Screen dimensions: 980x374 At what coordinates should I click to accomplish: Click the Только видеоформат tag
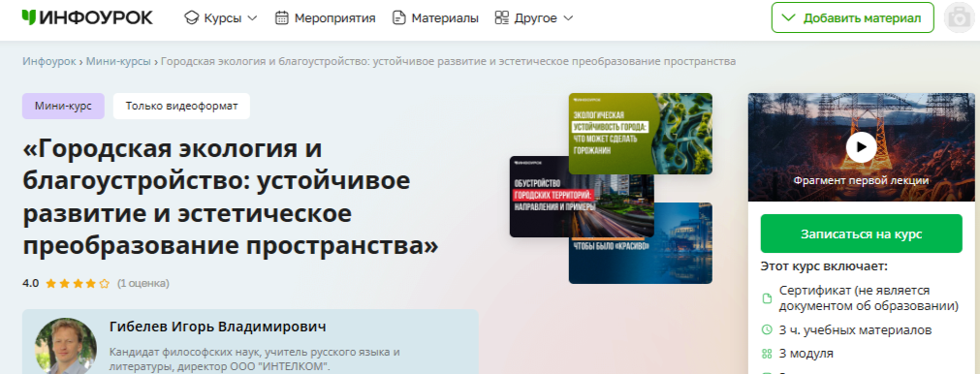(181, 106)
